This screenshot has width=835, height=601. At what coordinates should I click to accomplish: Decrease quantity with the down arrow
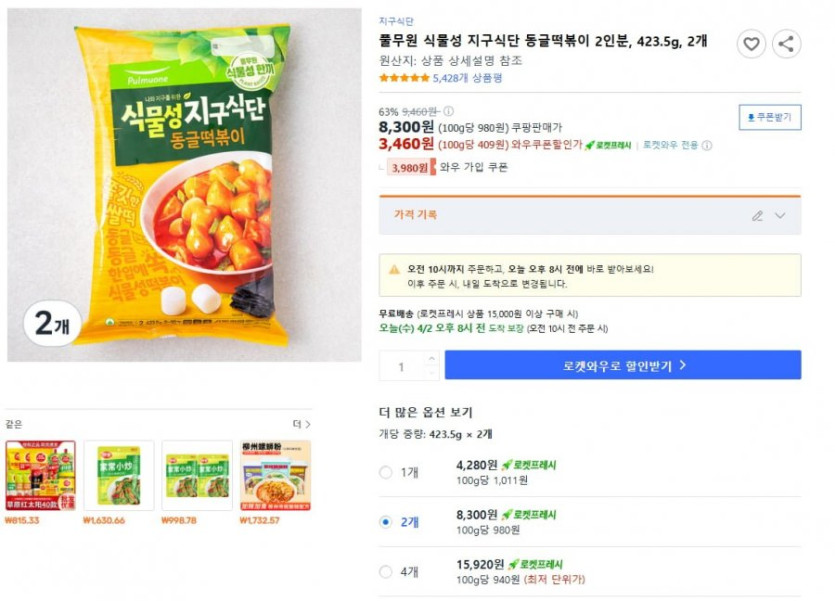pos(431,372)
